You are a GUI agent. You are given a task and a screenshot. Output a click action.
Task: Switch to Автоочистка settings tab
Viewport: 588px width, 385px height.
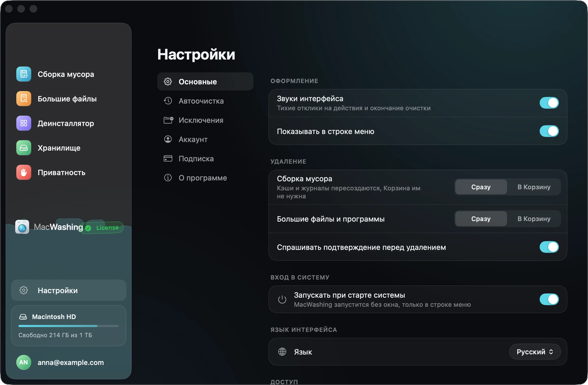pos(205,101)
